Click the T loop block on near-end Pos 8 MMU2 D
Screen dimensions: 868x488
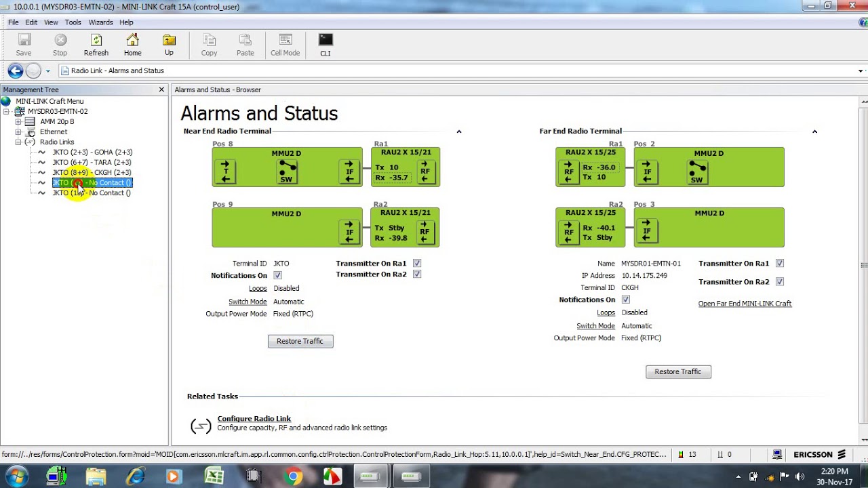(x=225, y=171)
